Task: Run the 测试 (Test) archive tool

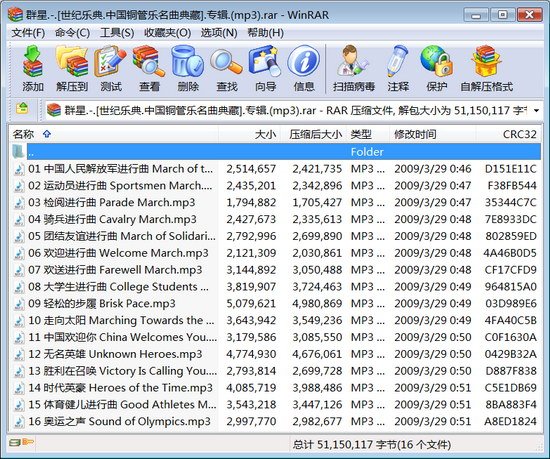Action: tap(111, 68)
